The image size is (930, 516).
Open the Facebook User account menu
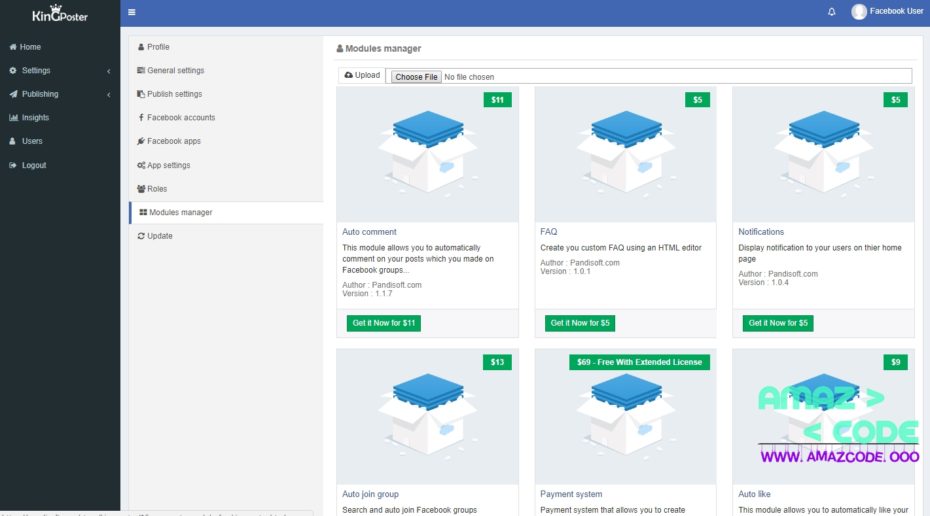point(887,11)
